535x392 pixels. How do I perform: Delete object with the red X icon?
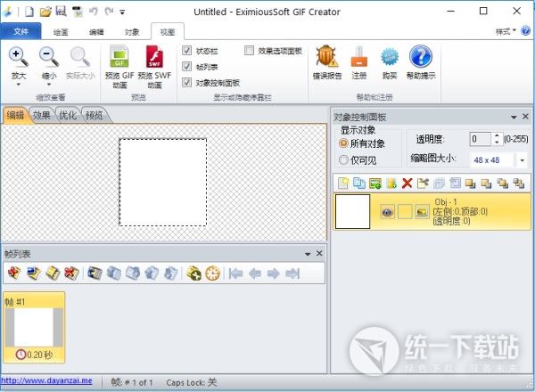click(407, 184)
